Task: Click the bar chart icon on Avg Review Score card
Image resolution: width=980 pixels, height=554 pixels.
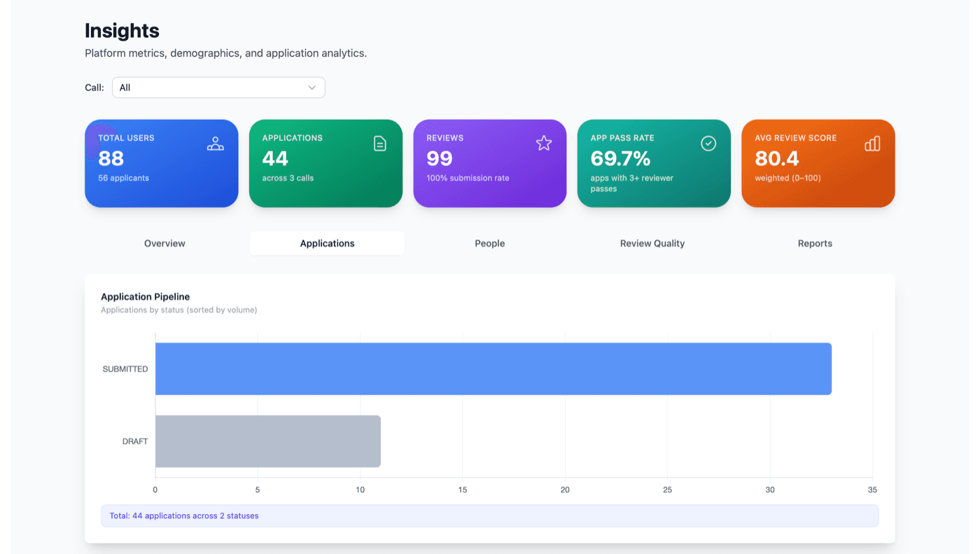Action: click(x=872, y=144)
